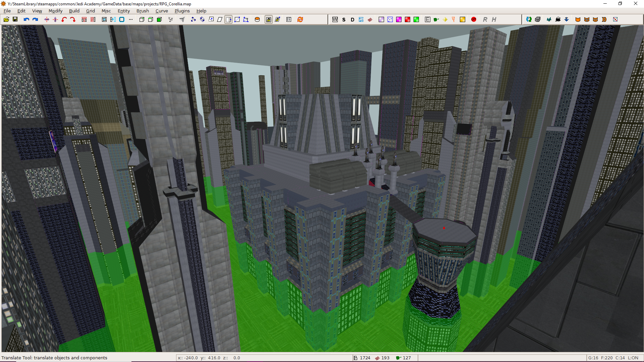This screenshot has height=362, width=644.
Task: Select the highlighted resize tool icon
Action: click(228, 19)
